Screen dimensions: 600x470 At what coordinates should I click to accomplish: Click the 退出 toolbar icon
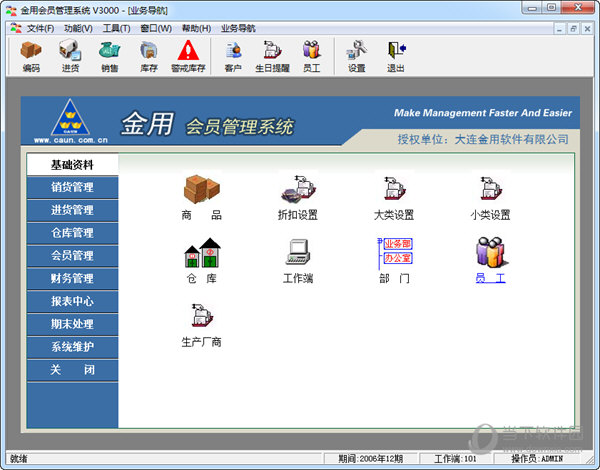pyautogui.click(x=396, y=56)
